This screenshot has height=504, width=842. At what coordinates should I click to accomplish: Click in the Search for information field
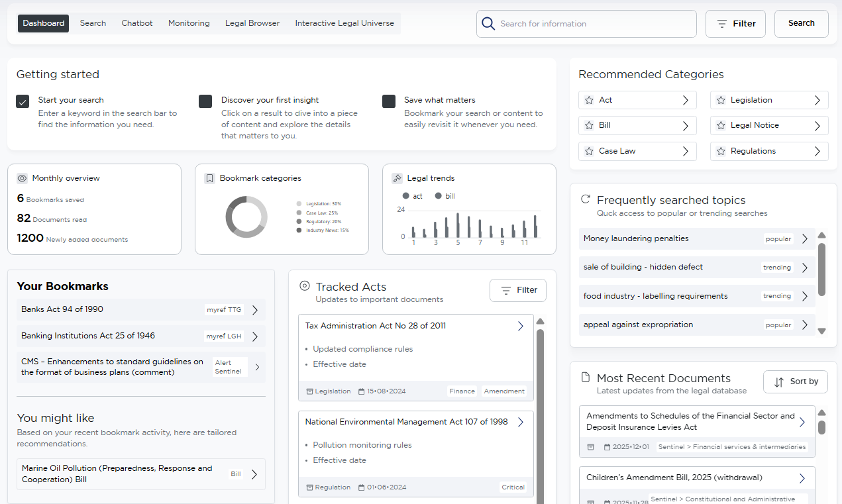(x=587, y=24)
